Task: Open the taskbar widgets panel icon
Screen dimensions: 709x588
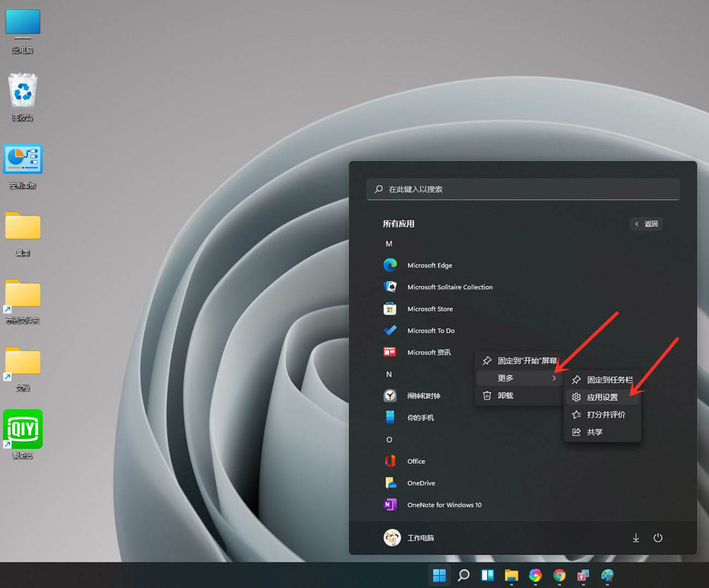Action: (x=488, y=575)
